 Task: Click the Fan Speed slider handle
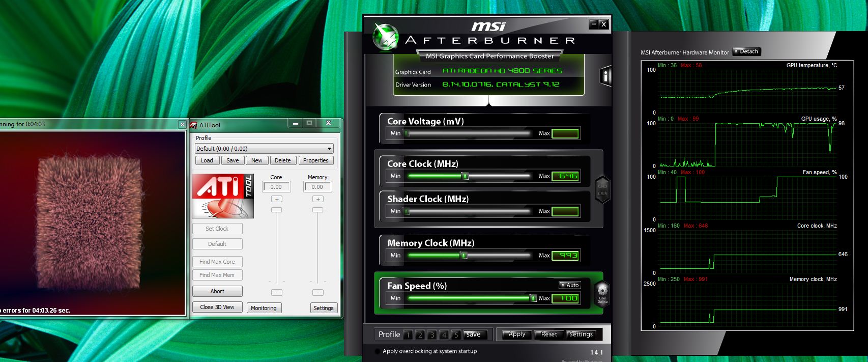coord(533,298)
